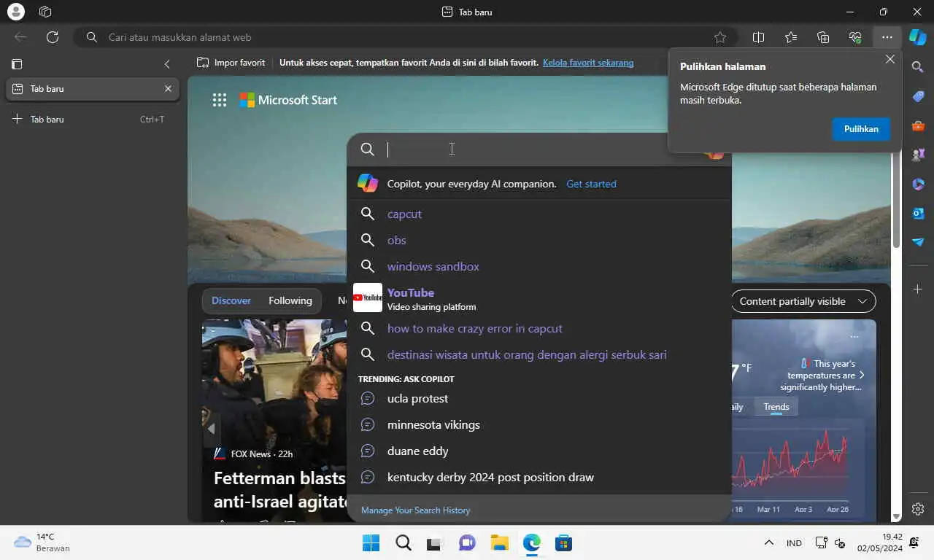Ask Copilot about kentucky derby 2024

[539, 477]
